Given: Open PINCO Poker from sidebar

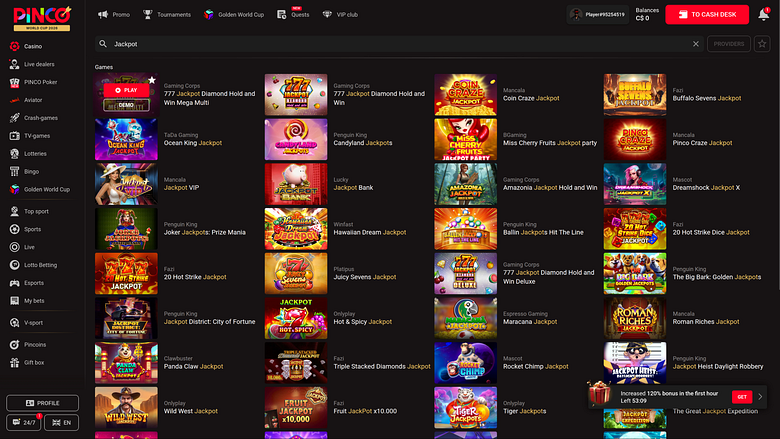Looking at the screenshot, I should pos(33,82).
